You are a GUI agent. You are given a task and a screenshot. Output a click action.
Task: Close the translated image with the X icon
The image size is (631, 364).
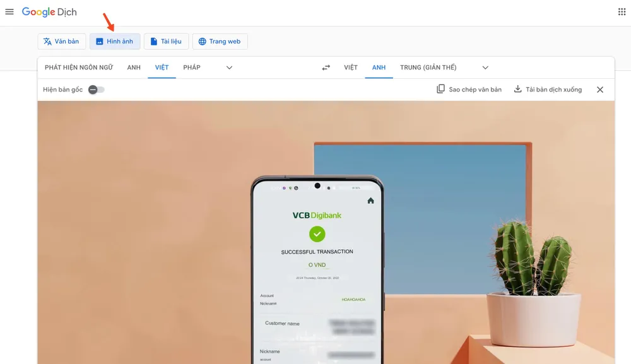pyautogui.click(x=599, y=89)
